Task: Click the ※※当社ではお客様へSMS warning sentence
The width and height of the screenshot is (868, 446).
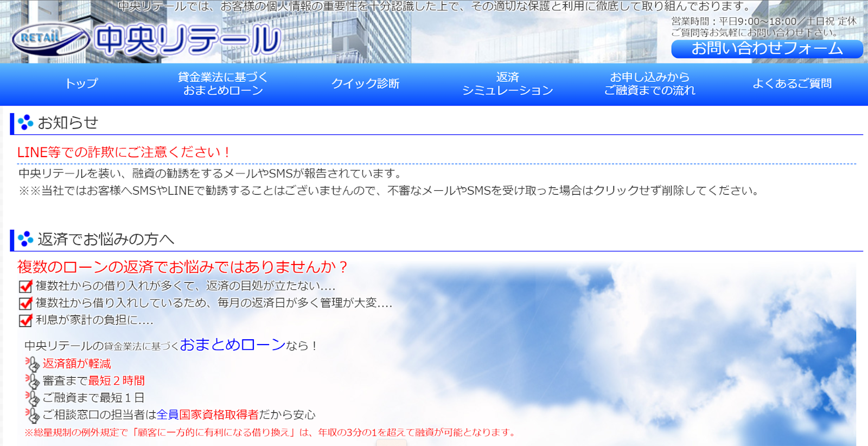Action: [x=389, y=191]
